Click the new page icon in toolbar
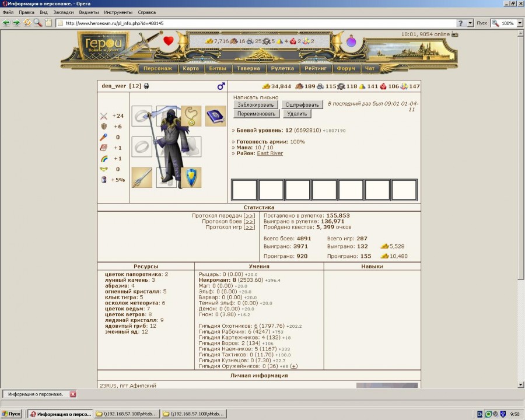The width and height of the screenshot is (525, 420). click(48, 23)
